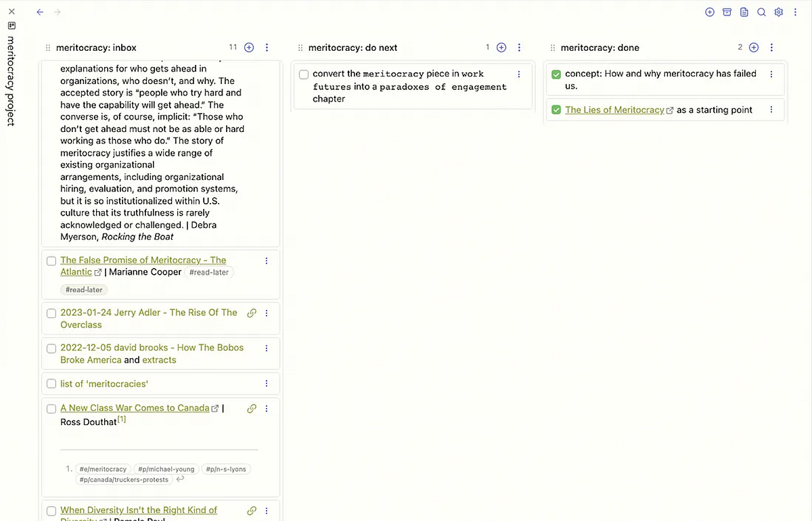Click the kanban board icon in sidebar tab
Image resolution: width=812 pixels, height=521 pixels.
point(12,26)
